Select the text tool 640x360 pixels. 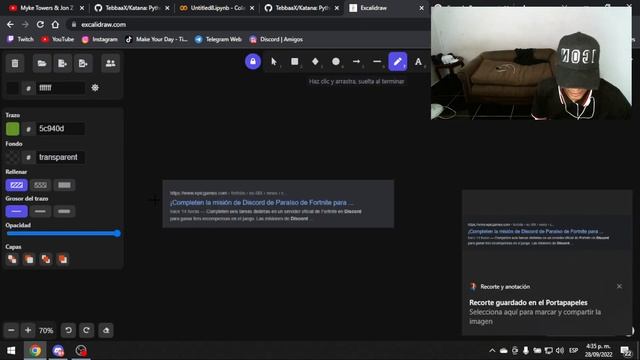(418, 62)
